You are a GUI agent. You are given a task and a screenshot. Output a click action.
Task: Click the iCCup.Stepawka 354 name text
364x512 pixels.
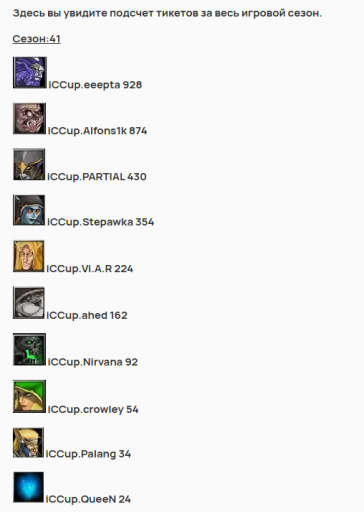pyautogui.click(x=101, y=222)
